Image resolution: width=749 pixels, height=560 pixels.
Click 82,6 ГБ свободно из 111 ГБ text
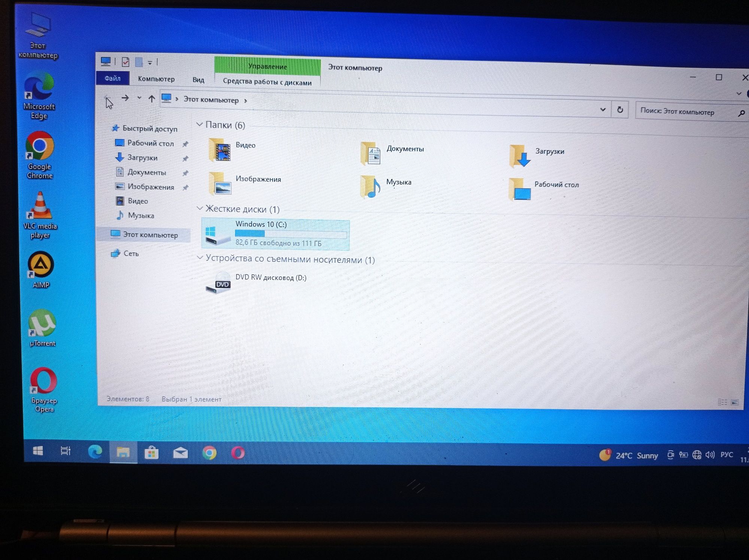click(278, 243)
